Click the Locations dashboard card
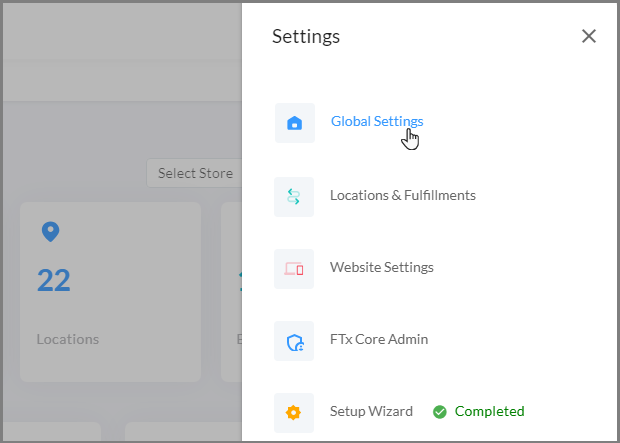The height and width of the screenshot is (443, 620). 110,292
